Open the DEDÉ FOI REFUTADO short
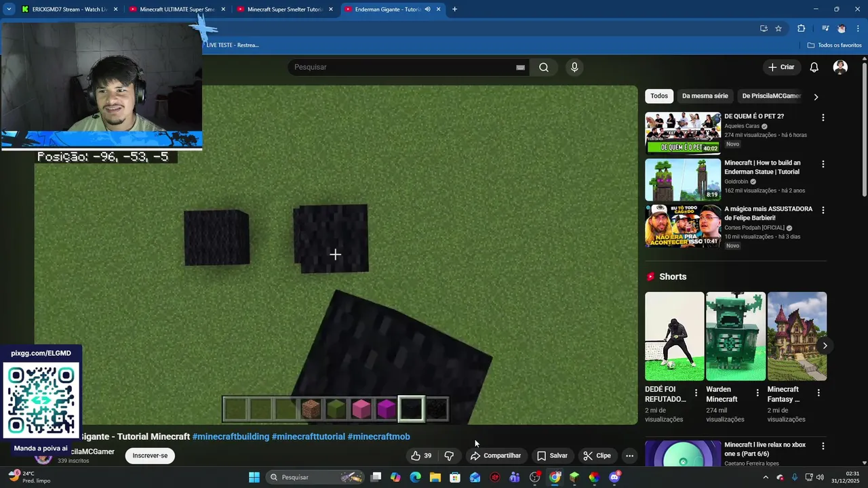This screenshot has height=488, width=868. (674, 336)
